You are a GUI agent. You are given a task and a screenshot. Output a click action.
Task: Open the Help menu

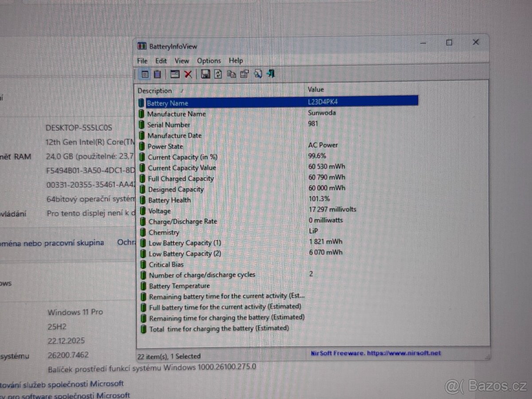click(236, 61)
